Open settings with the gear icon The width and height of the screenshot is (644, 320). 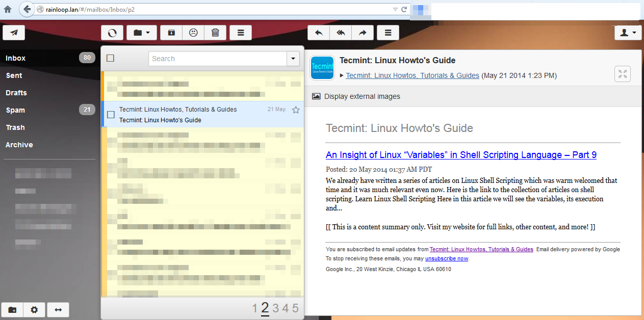tap(34, 309)
